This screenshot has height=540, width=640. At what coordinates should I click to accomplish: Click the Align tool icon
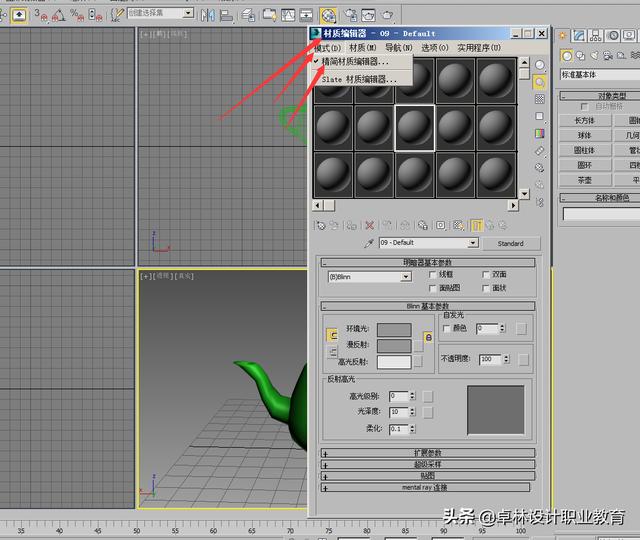(226, 16)
